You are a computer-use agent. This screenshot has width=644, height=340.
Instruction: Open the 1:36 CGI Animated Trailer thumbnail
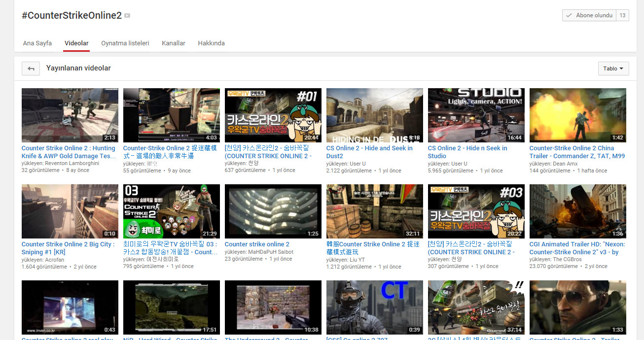click(x=578, y=211)
